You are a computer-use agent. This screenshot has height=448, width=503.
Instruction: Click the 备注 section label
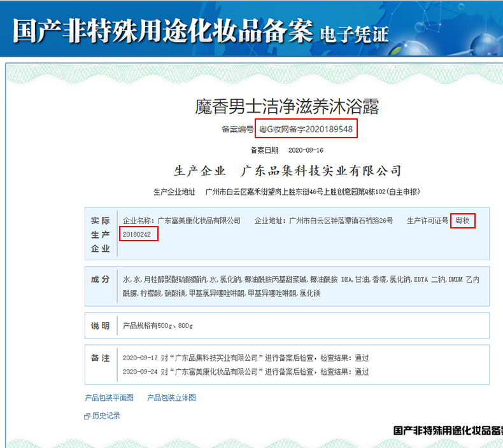tap(101, 358)
